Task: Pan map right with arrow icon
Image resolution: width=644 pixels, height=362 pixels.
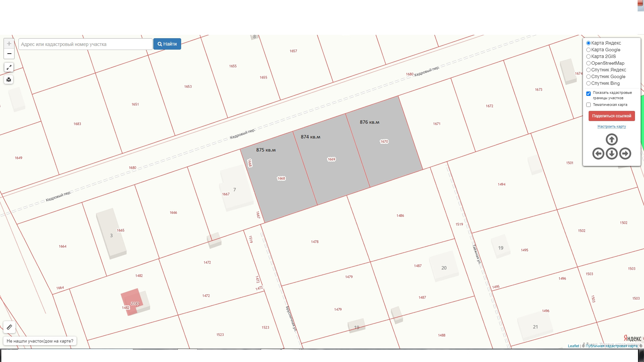Action: click(x=625, y=154)
